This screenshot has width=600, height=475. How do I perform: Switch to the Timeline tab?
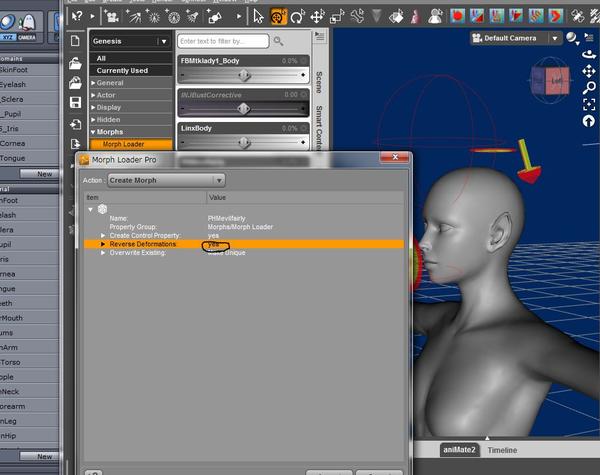tap(502, 450)
